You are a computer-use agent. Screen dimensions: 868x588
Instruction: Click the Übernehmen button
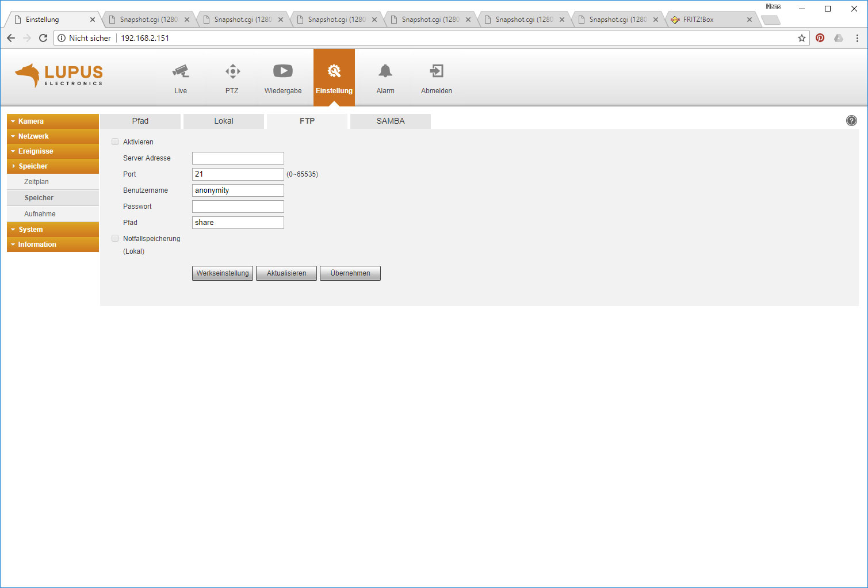tap(350, 273)
